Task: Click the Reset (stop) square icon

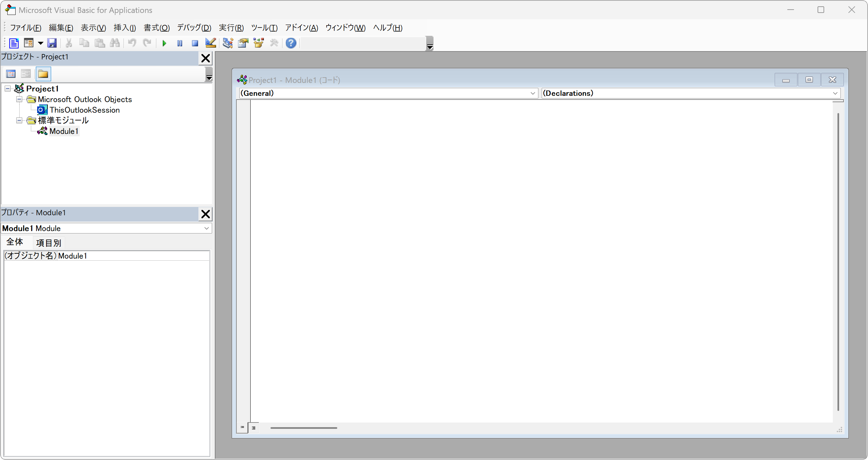Action: [195, 43]
